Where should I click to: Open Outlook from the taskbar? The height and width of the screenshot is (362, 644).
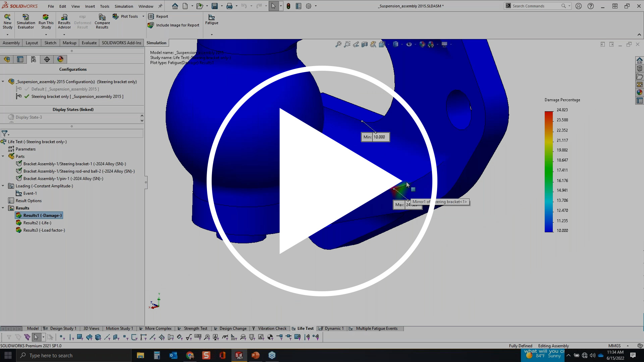[173, 355]
